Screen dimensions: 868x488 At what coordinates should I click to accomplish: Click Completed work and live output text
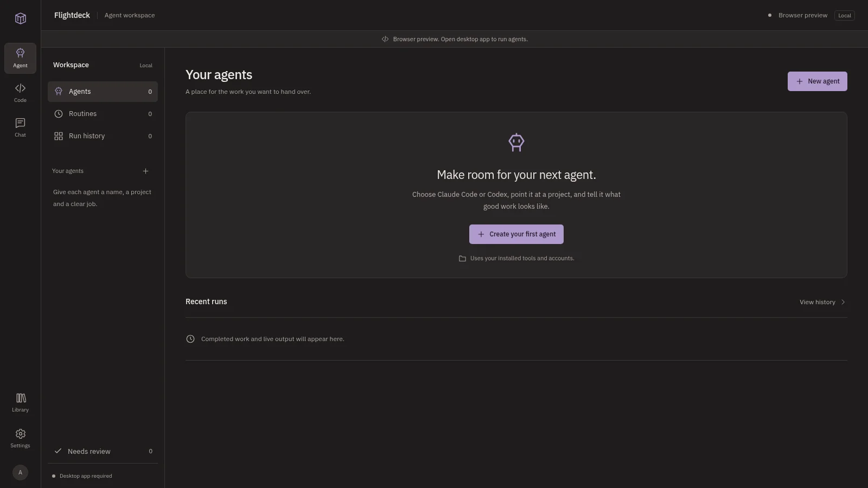tap(272, 339)
